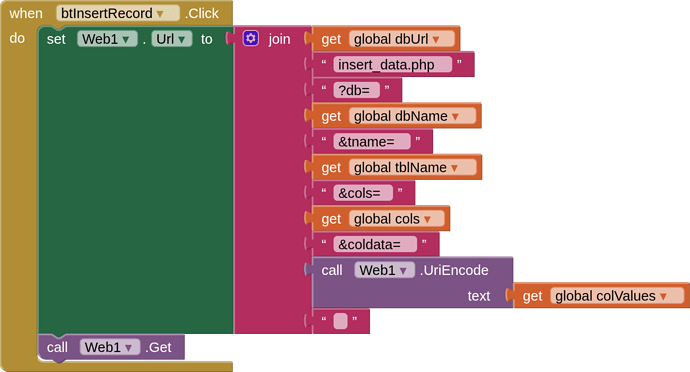Edit the &coldata= text field
This screenshot has height=372, width=690.
[375, 244]
